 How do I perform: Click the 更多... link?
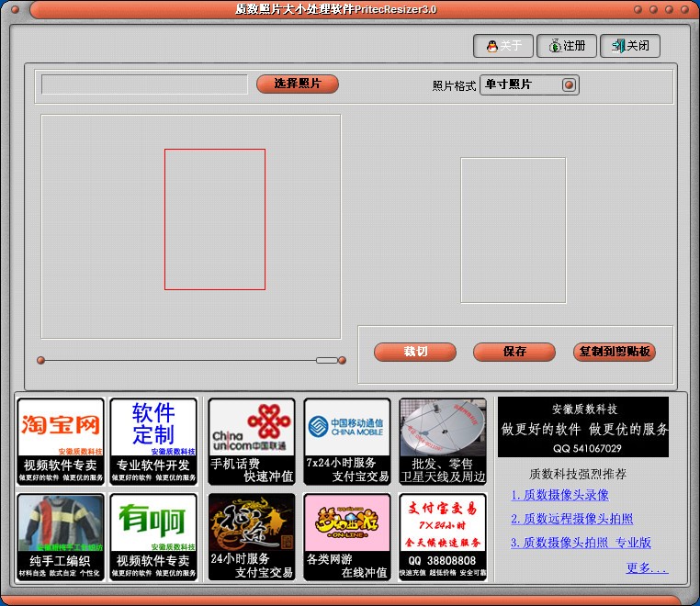(x=647, y=567)
